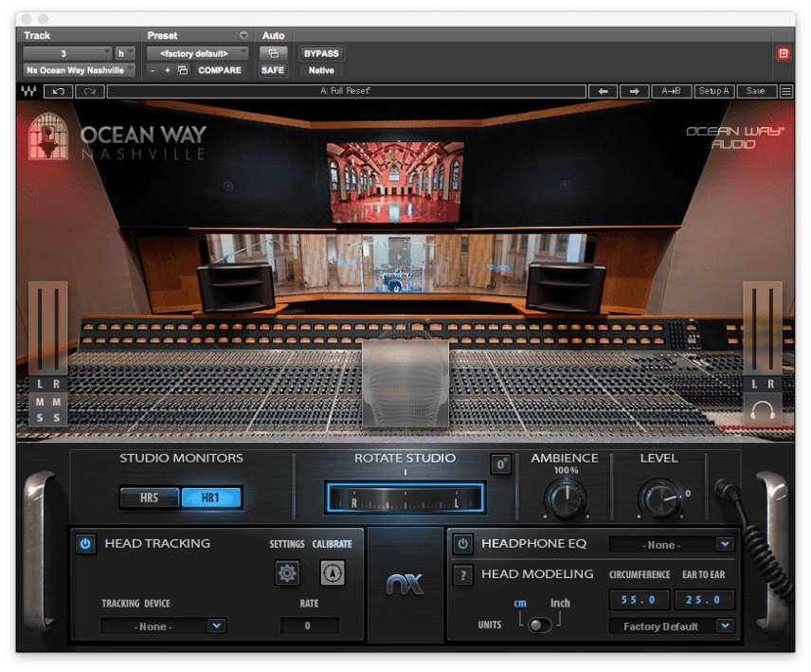Screen dimensions: 811x672
Task: Click the inch units label
Action: tap(560, 603)
